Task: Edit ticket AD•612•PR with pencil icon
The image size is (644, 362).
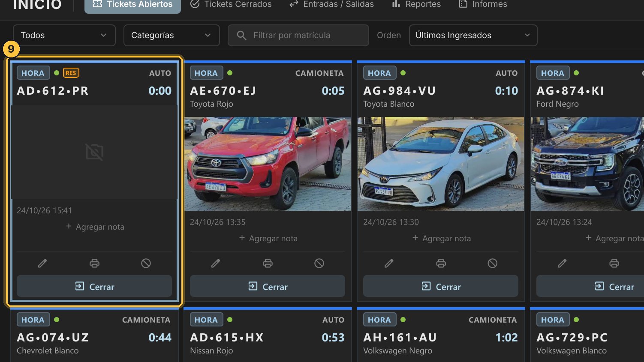Action: click(x=42, y=263)
